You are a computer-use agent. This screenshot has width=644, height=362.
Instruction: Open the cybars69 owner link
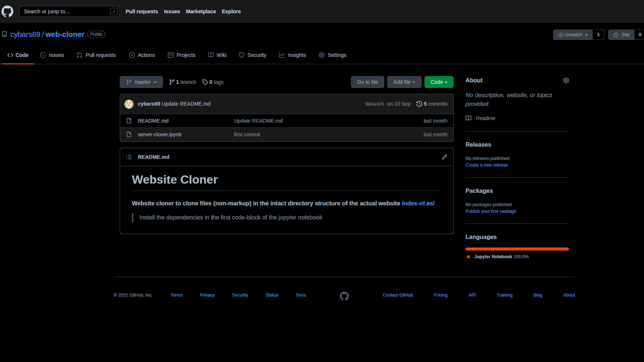coord(25,34)
